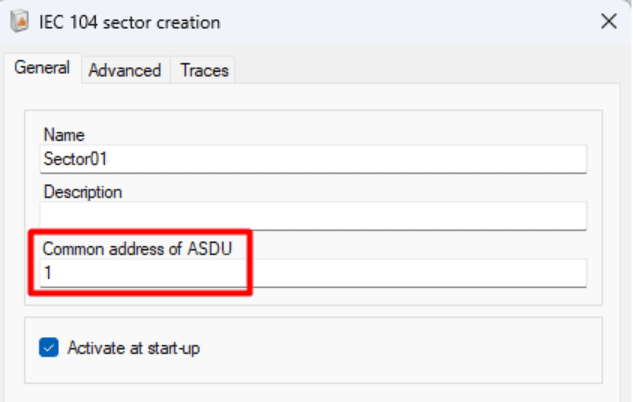
Task: Click the "Common address of ASDU" label
Action: pos(137,248)
